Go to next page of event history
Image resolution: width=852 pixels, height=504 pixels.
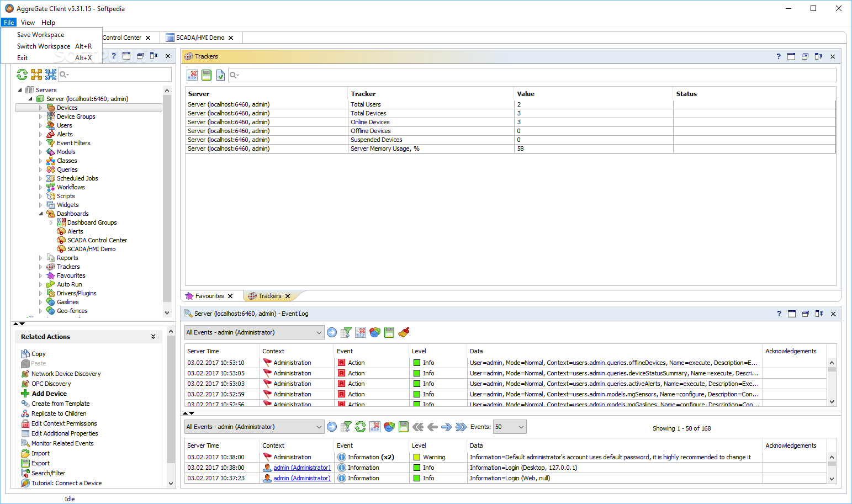(x=447, y=427)
